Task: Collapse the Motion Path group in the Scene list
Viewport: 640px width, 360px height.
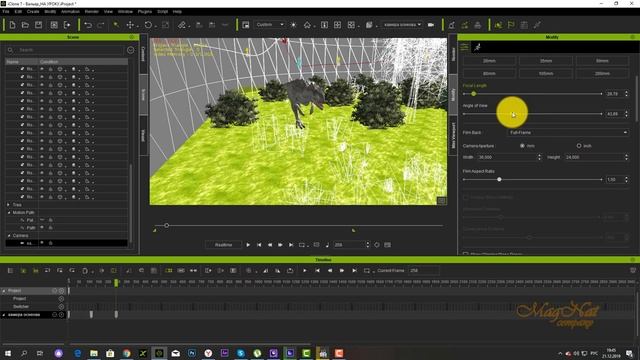Action: [9, 212]
